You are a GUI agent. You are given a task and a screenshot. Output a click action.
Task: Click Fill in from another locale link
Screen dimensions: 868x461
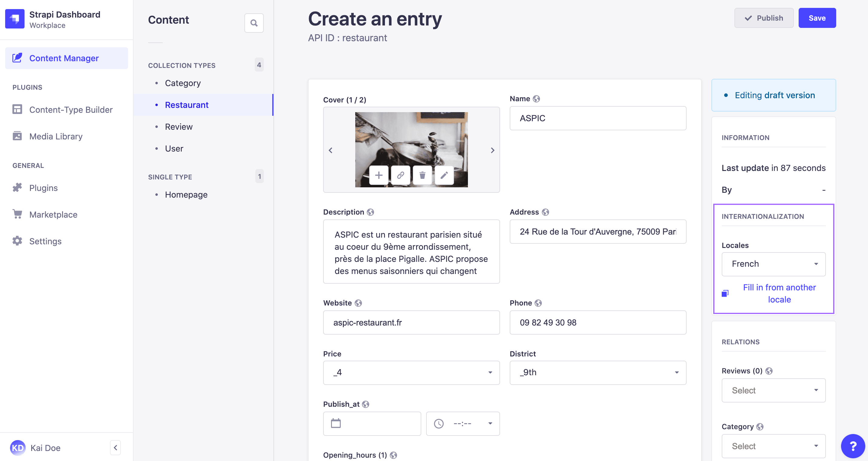tap(780, 292)
